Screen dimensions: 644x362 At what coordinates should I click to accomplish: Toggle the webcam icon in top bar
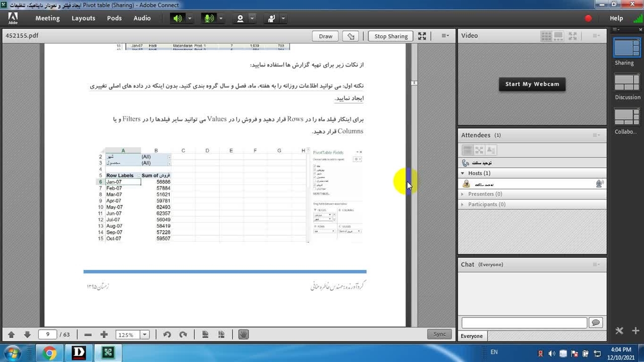240,18
